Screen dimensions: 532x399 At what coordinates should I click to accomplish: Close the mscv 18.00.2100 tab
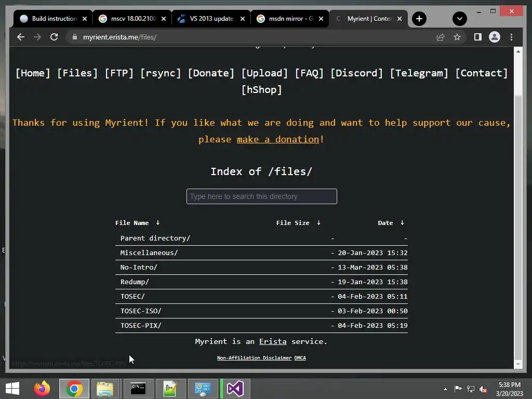tap(164, 19)
